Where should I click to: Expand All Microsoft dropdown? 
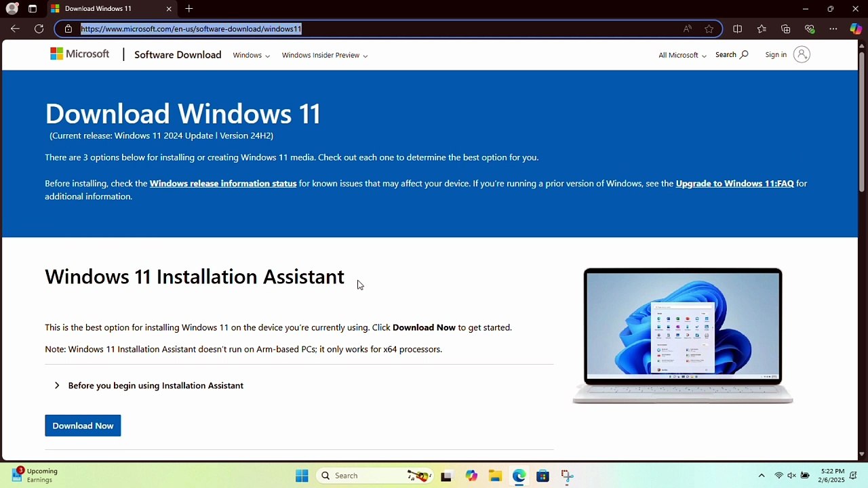pyautogui.click(x=682, y=55)
